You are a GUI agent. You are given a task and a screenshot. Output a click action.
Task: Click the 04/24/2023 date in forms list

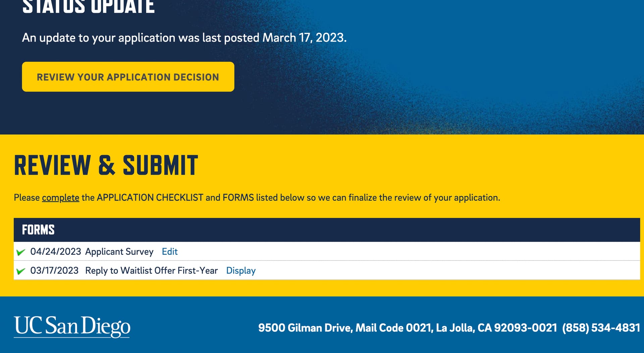(56, 252)
